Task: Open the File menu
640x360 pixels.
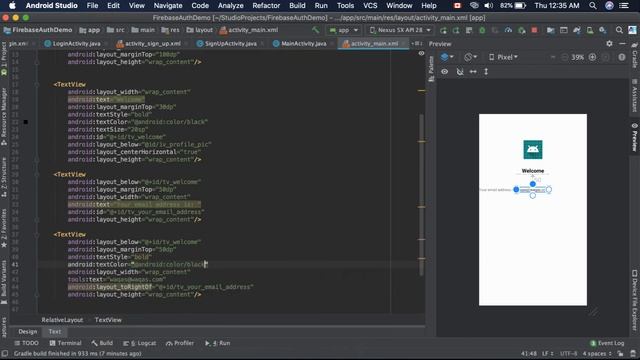Action: click(x=92, y=6)
